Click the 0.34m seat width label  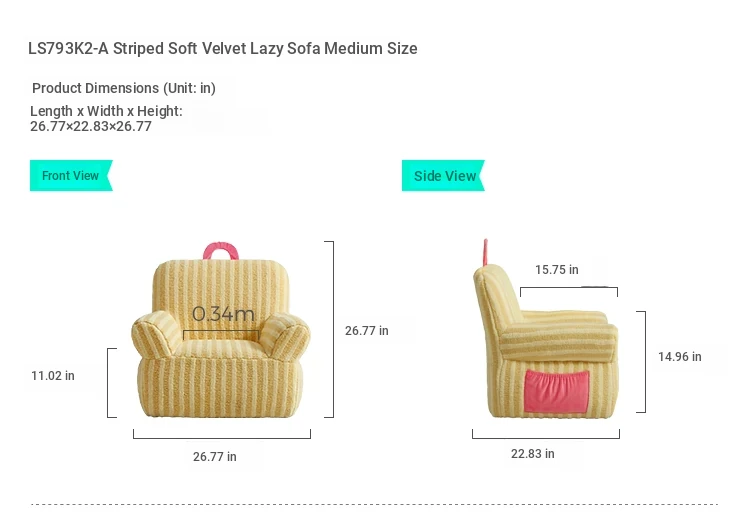point(223,314)
